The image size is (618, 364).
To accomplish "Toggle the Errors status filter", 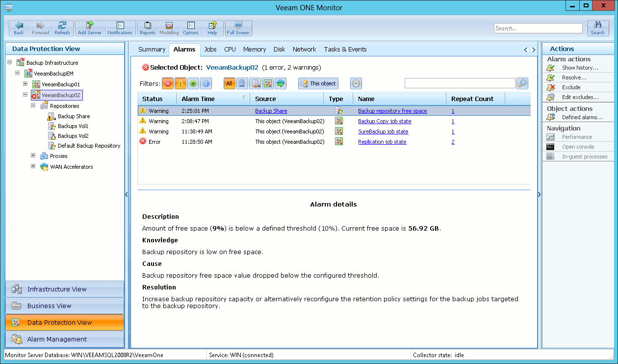I will pyautogui.click(x=168, y=83).
